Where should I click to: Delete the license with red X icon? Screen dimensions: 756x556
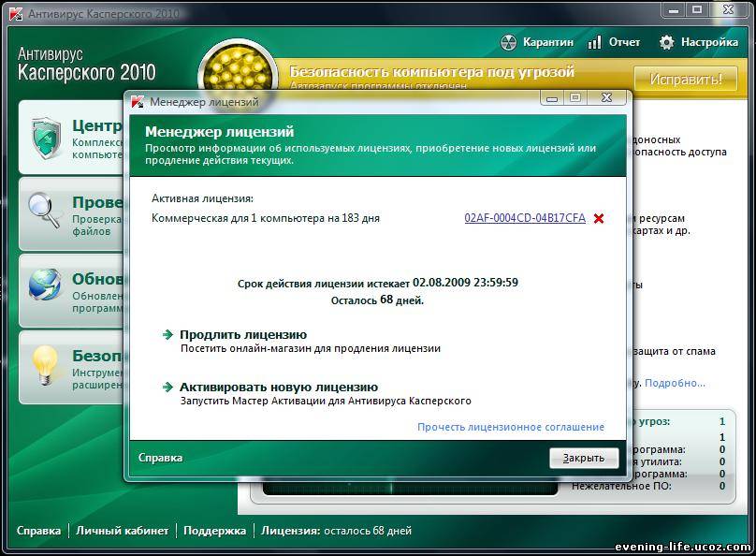(599, 218)
